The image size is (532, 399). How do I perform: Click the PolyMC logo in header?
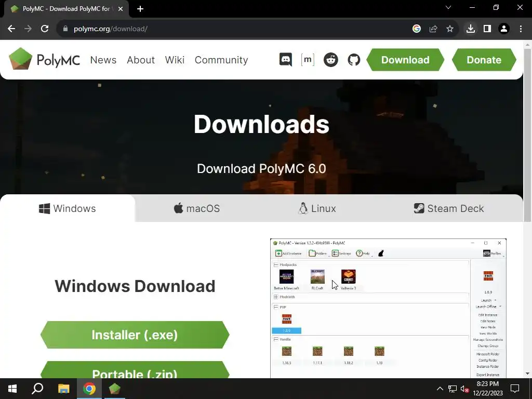pos(45,59)
